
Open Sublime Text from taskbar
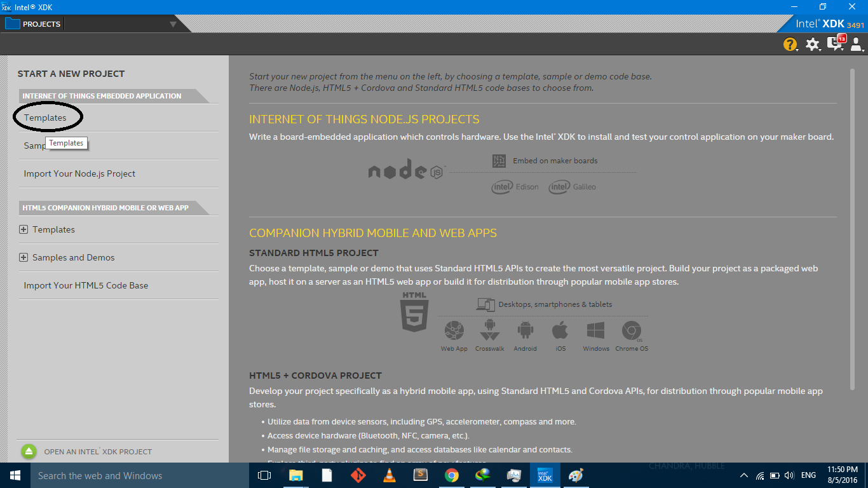pos(421,475)
